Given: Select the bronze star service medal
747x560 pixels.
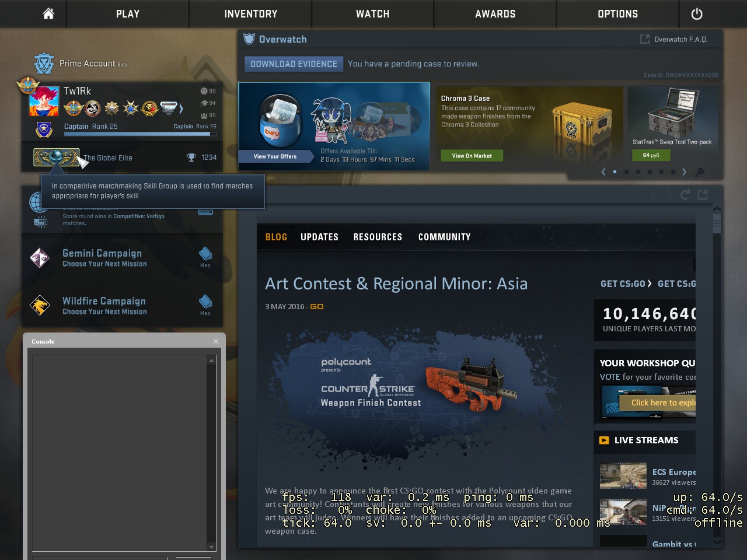Looking at the screenshot, I should pyautogui.click(x=111, y=108).
